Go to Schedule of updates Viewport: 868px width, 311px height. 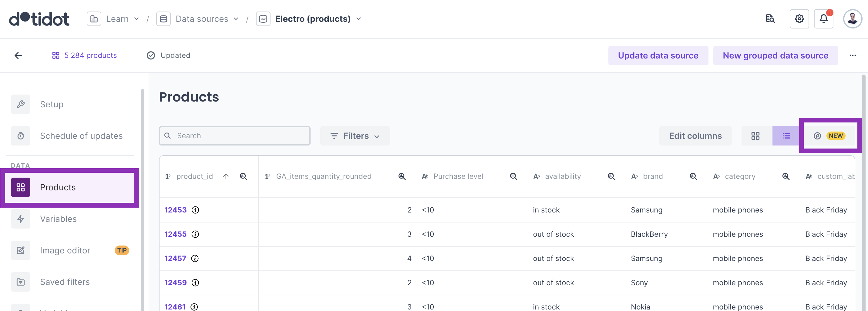pos(81,136)
